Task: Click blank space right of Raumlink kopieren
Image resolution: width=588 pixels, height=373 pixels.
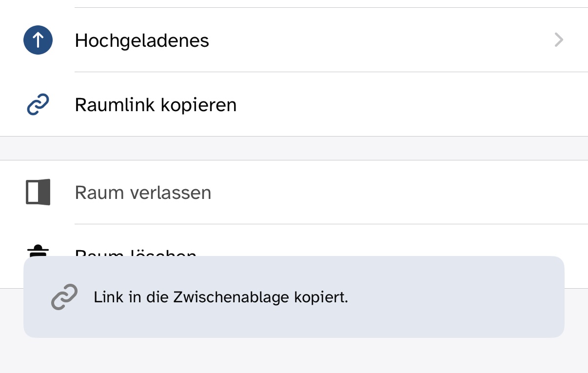Action: 412,104
